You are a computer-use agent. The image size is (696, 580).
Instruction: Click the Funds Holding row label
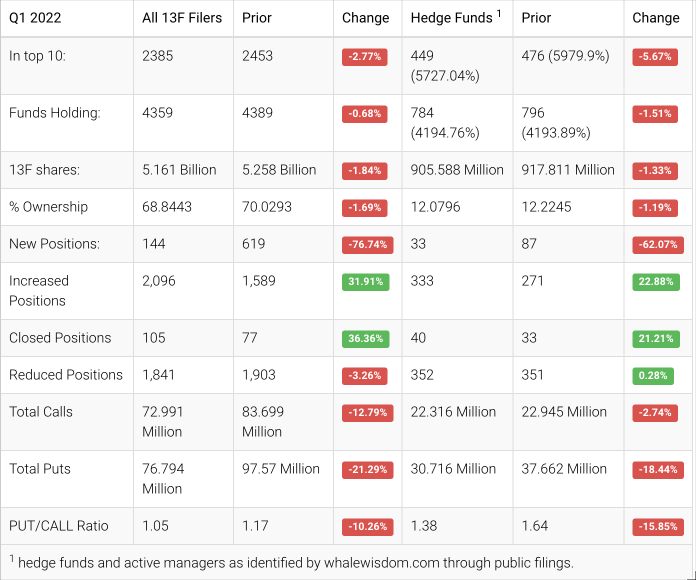pos(55,113)
